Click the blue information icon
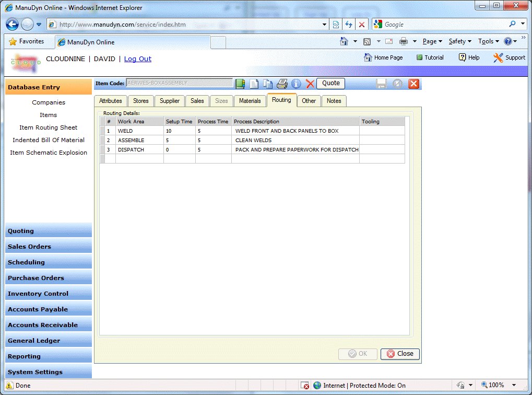 pyautogui.click(x=296, y=84)
